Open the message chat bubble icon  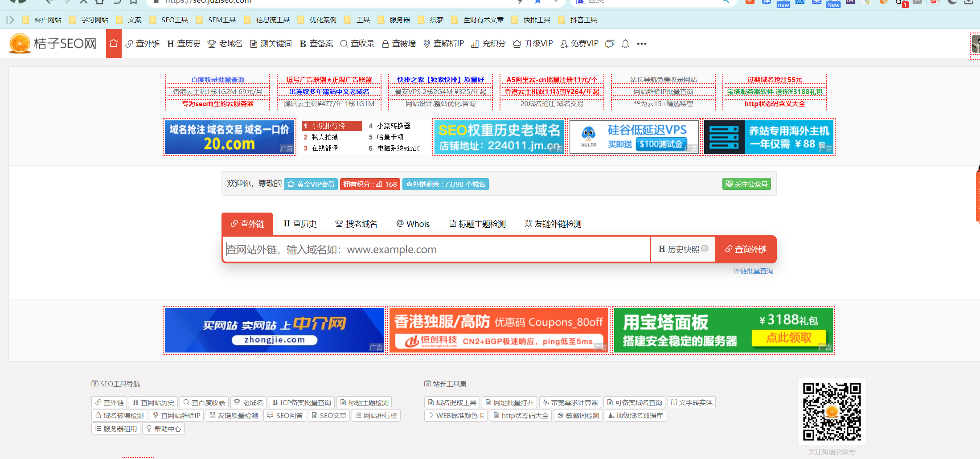[610, 44]
